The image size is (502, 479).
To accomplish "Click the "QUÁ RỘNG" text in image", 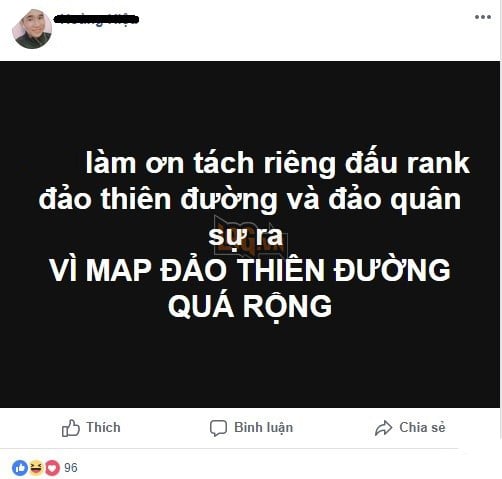I will [250, 306].
